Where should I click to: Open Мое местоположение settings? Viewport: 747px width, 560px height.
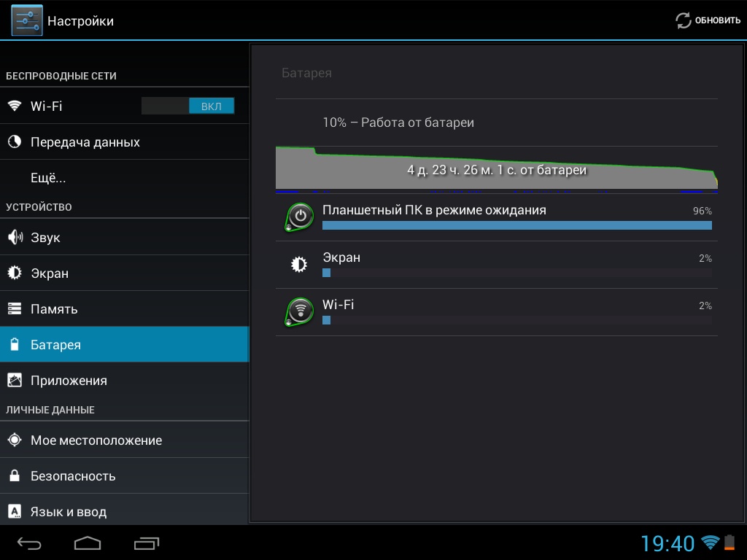96,440
